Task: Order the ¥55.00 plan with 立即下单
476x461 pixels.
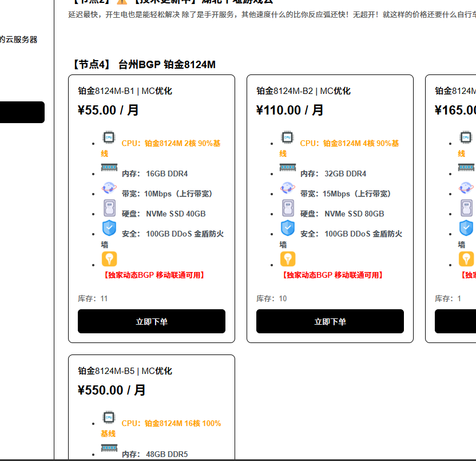Action: [x=152, y=321]
